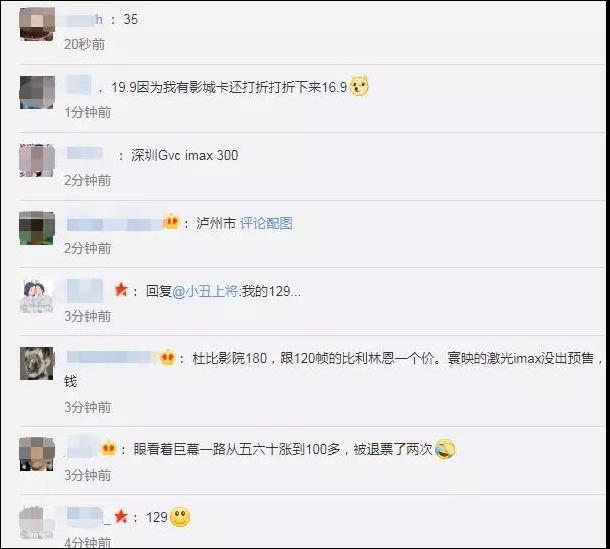Click the crown badge before '眼看着巨幕'
This screenshot has height=549, width=610.
(108, 448)
